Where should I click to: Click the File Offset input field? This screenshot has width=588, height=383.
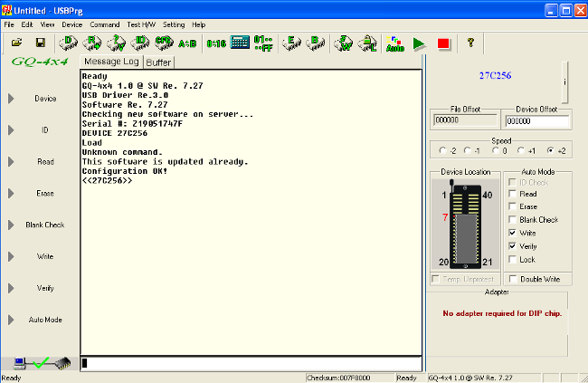(465, 120)
